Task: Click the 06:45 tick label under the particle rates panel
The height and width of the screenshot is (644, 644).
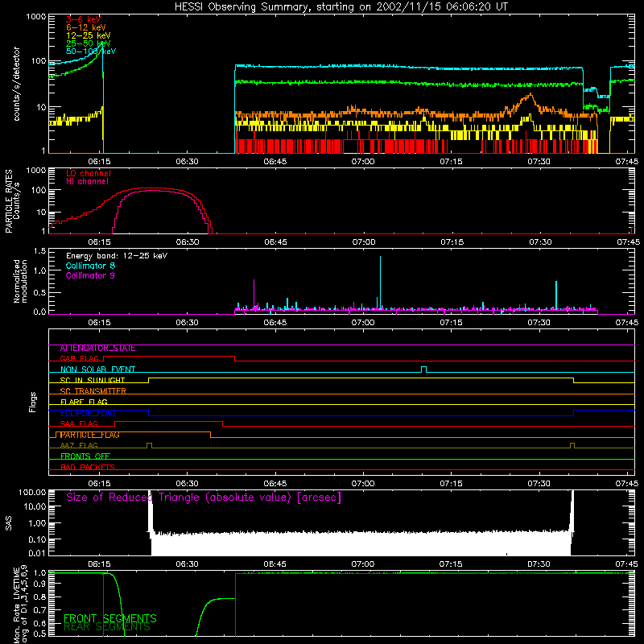Action: coord(275,242)
